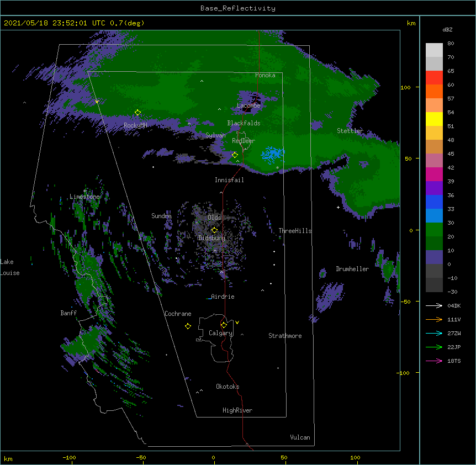Click the magenta 18TS arrow in legend
The image size is (476, 465).
pyautogui.click(x=434, y=361)
